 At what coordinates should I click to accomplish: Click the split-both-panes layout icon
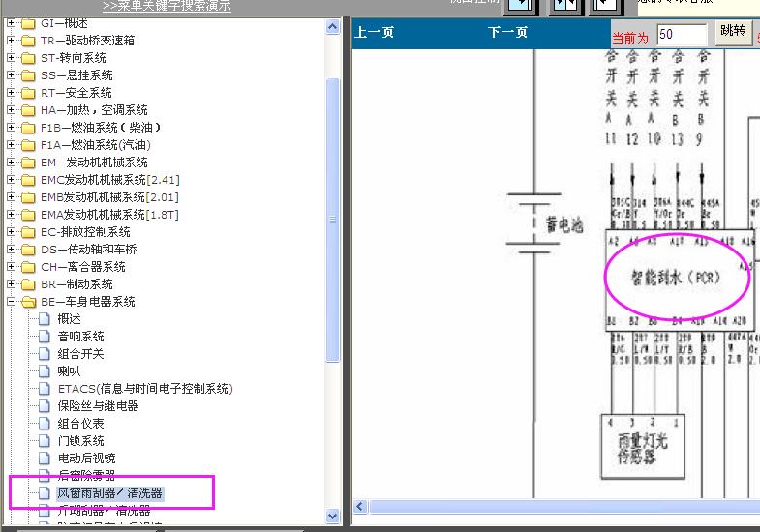pyautogui.click(x=565, y=6)
